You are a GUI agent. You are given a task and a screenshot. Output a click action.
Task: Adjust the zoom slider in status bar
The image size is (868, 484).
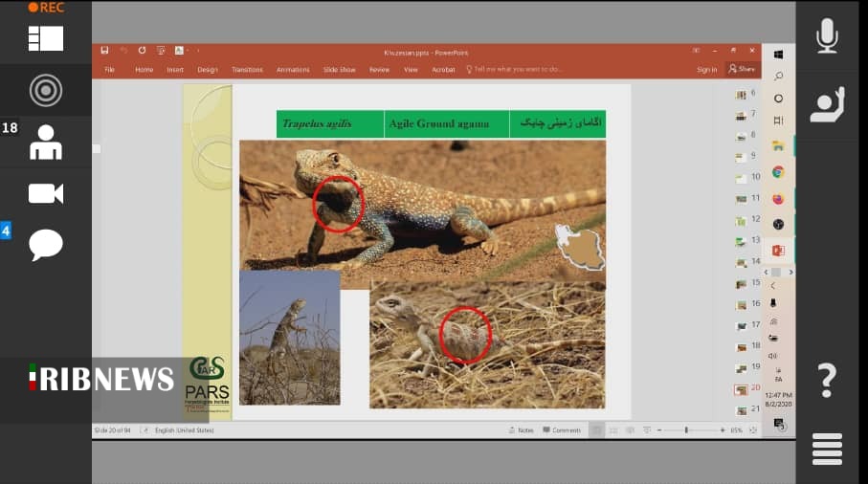tap(686, 430)
